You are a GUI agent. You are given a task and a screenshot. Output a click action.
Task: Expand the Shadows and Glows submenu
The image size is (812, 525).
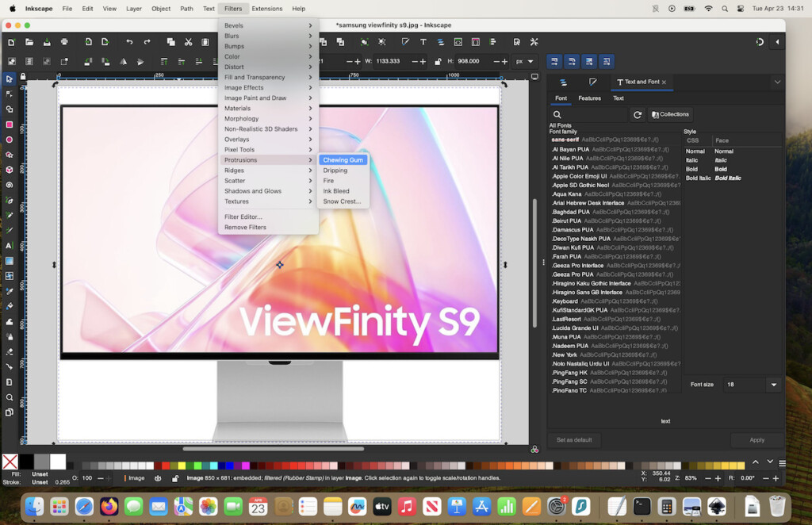268,191
